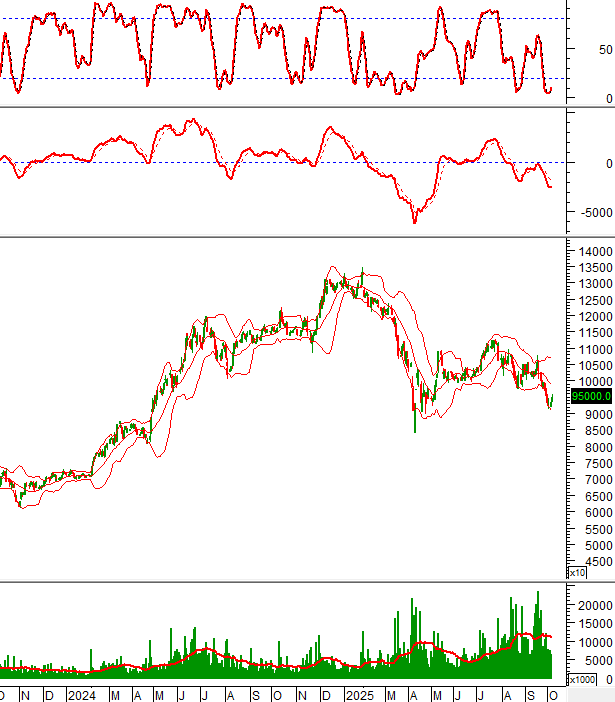Image resolution: width=615 pixels, height=702 pixels.
Task: Click the x1000 volume multiplier label
Action: coord(583,680)
